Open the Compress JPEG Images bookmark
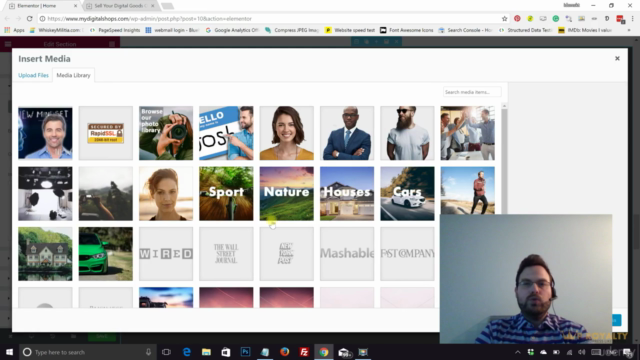The height and width of the screenshot is (360, 640). [x=292, y=30]
